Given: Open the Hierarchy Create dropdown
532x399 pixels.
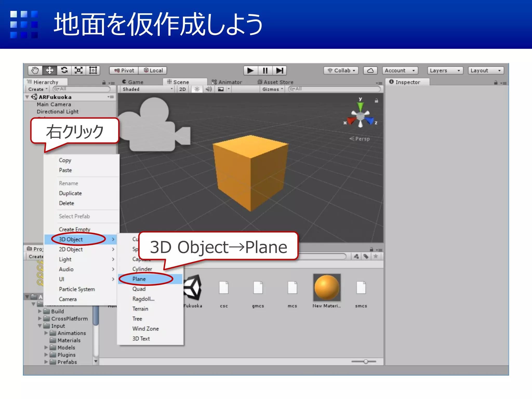Looking at the screenshot, I should point(38,89).
